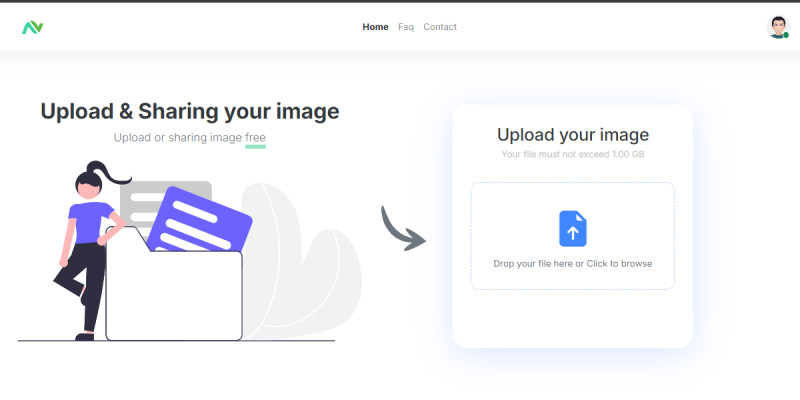Click the green logo in the header
The height and width of the screenshot is (400, 800).
[33, 27]
